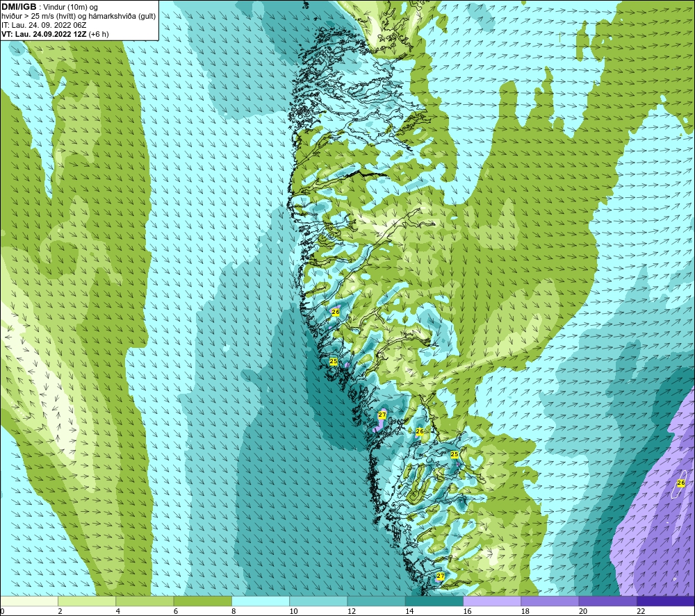This screenshot has width=695, height=616.
Task: Click the darker green 6–8 m/s legend swatch
Action: click(202, 601)
